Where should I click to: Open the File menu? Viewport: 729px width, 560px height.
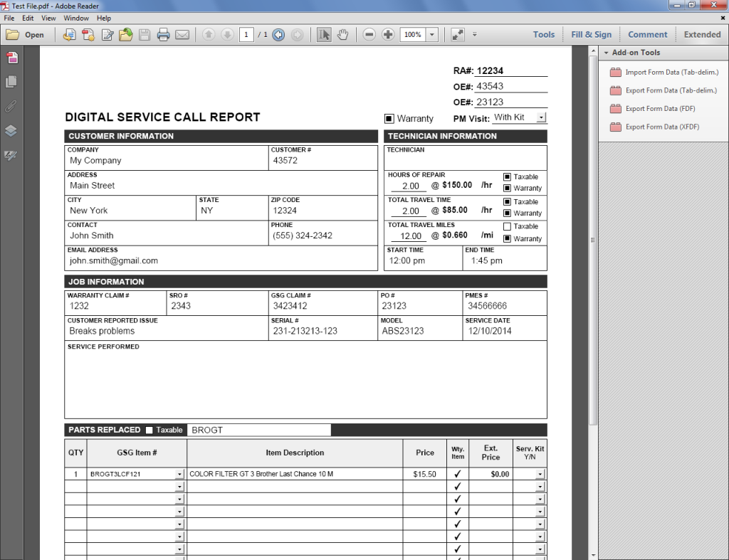(x=9, y=18)
